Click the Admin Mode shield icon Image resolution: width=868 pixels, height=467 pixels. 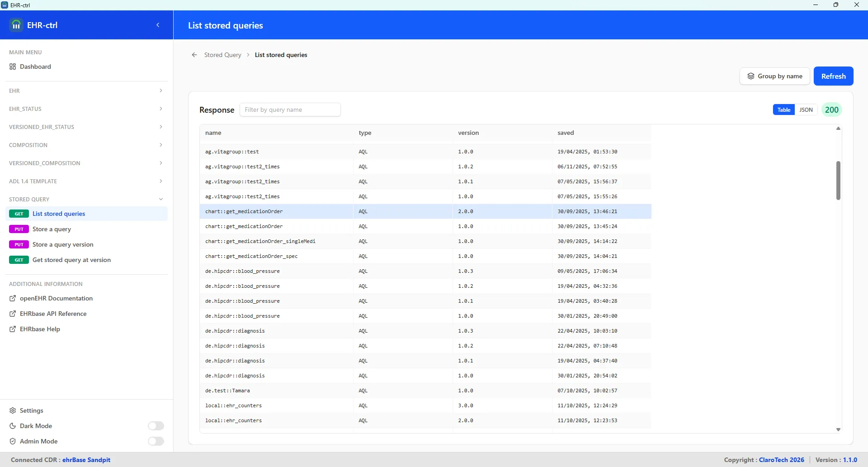[x=13, y=441]
